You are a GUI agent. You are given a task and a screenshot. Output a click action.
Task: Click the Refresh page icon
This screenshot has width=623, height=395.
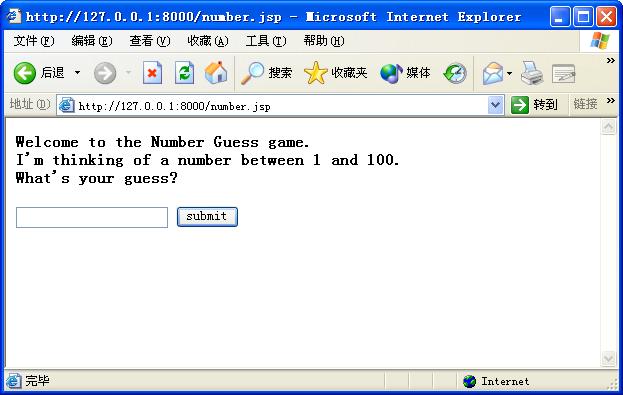pyautogui.click(x=185, y=73)
